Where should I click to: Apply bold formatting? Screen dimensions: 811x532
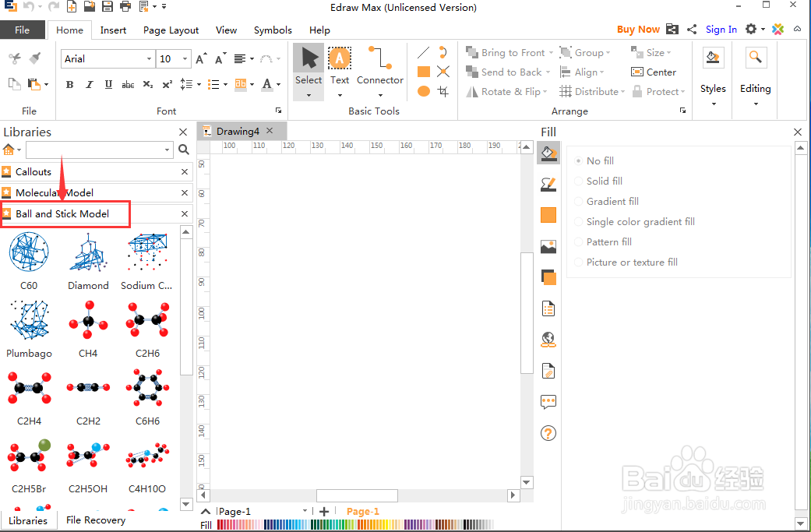click(x=70, y=84)
